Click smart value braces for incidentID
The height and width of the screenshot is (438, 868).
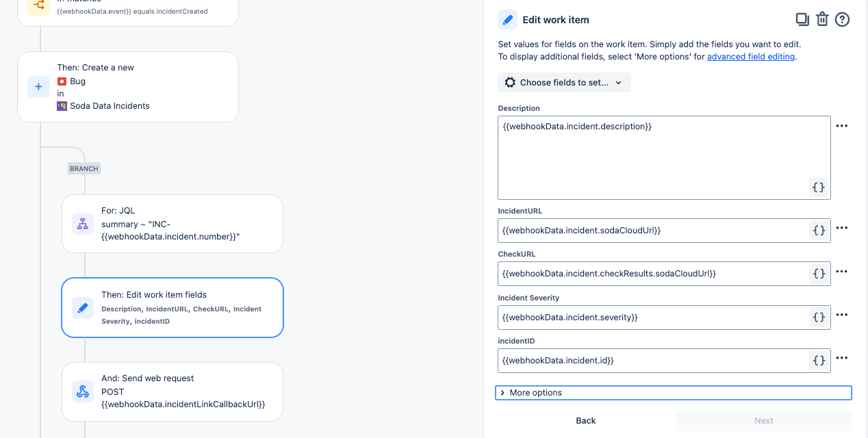[818, 361]
